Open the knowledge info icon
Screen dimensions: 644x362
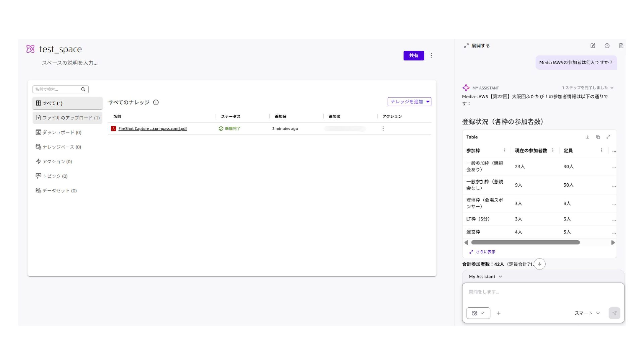tap(156, 103)
